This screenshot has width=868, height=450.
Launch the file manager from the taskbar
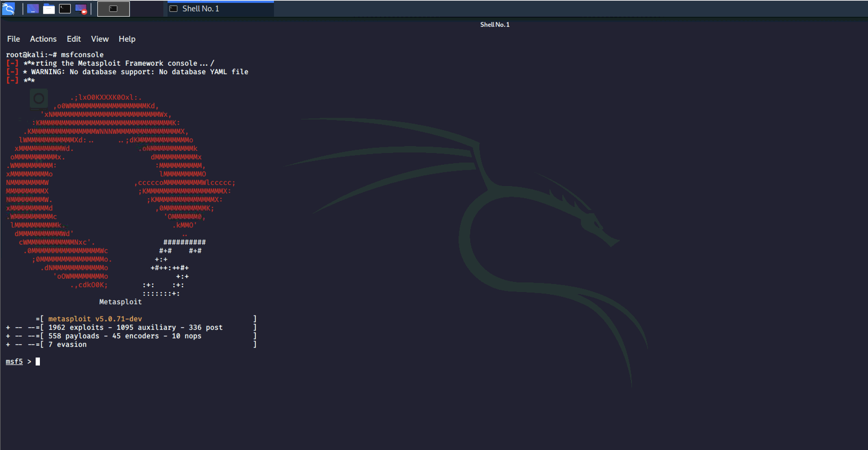pyautogui.click(x=49, y=8)
